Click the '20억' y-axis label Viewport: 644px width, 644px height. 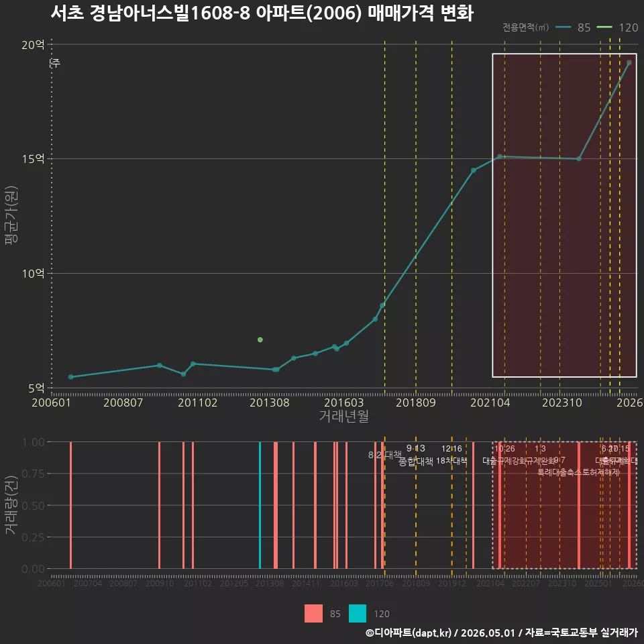pos(33,44)
